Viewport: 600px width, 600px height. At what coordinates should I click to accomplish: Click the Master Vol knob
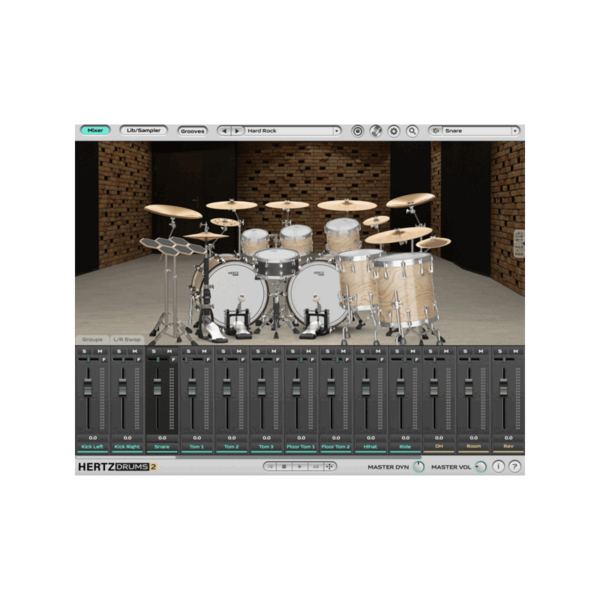pos(481,467)
